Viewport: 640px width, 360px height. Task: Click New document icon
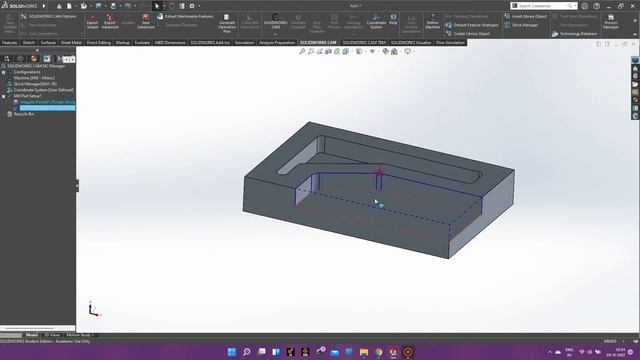point(69,6)
